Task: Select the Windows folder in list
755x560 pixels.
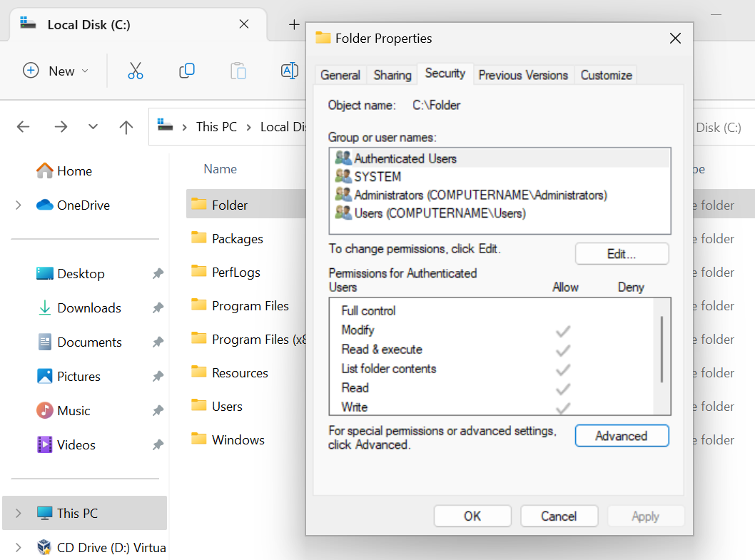Action: coord(238,440)
